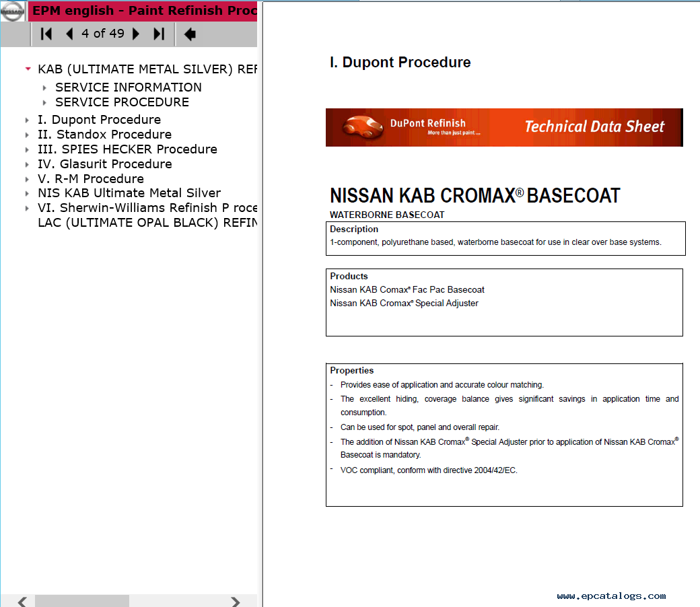Expand the V. R-M Procedure arrow
700x607 pixels.
click(x=27, y=180)
